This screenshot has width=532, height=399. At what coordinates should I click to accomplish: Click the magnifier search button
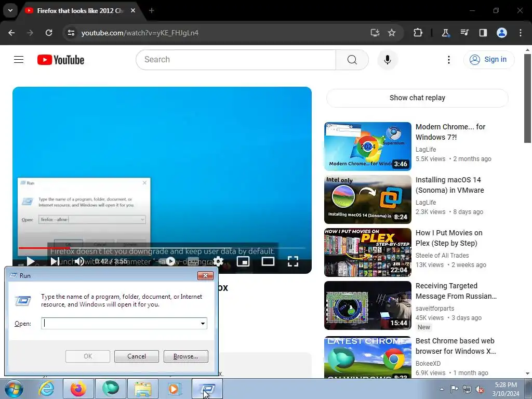point(352,60)
